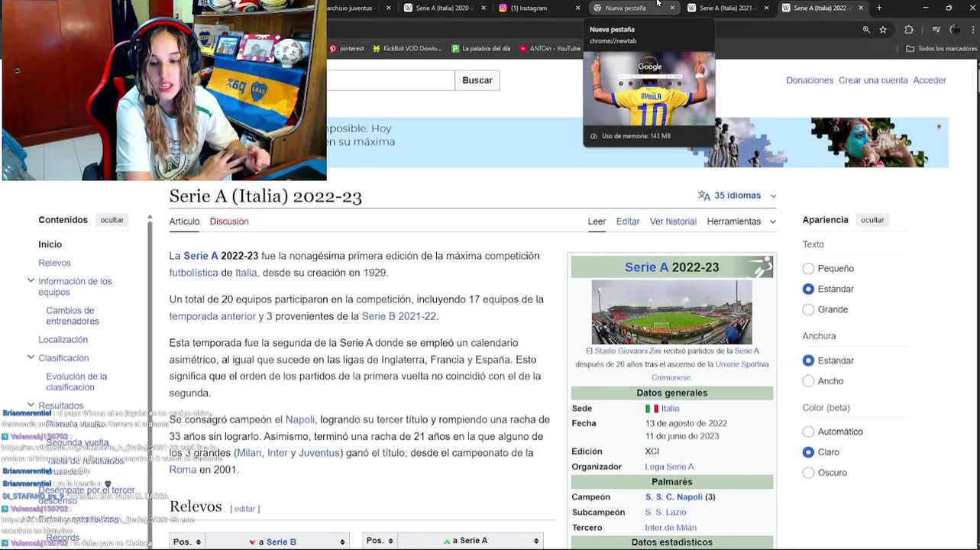Close the archisio juventus tab
The image size is (980, 550).
(389, 8)
